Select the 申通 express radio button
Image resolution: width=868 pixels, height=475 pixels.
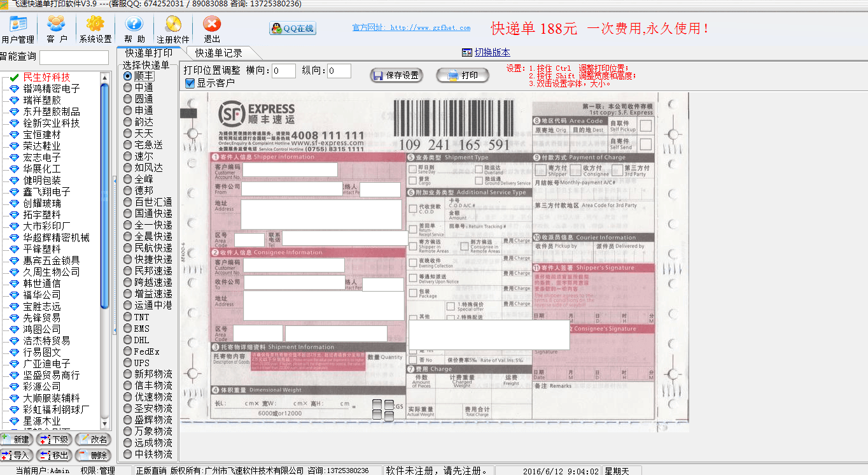click(x=127, y=110)
